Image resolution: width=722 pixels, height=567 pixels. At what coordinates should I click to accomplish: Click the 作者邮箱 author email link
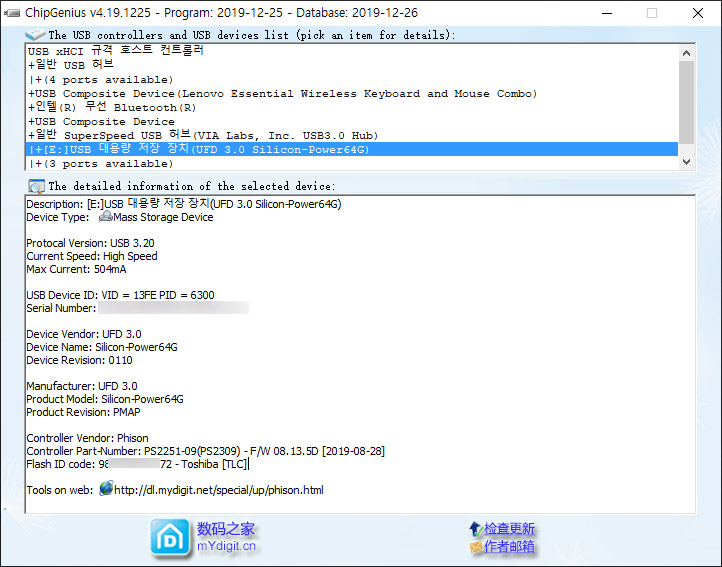(509, 547)
